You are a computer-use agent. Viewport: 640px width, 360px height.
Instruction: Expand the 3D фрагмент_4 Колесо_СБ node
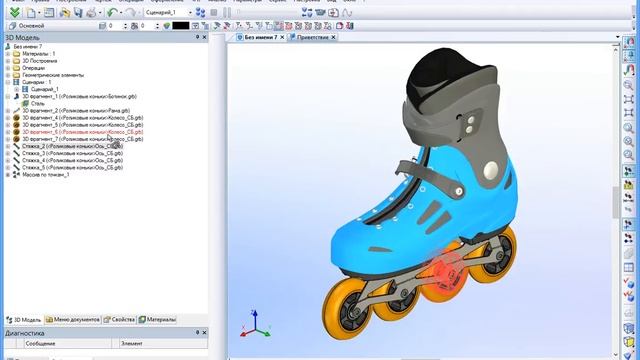(8, 118)
